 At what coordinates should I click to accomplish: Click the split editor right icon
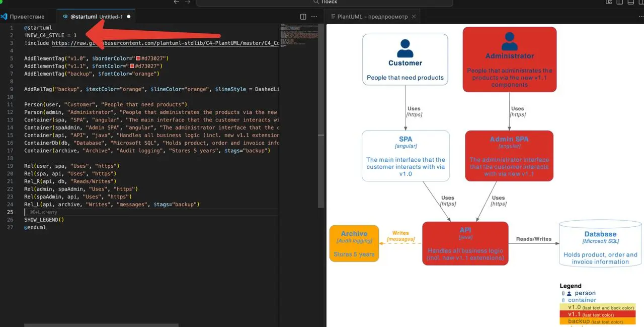(303, 17)
